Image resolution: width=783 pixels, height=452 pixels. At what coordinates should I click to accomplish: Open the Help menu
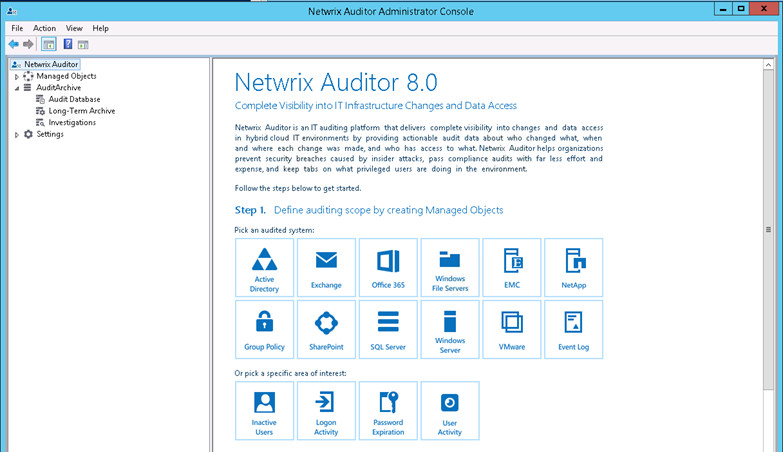pyautogui.click(x=100, y=28)
